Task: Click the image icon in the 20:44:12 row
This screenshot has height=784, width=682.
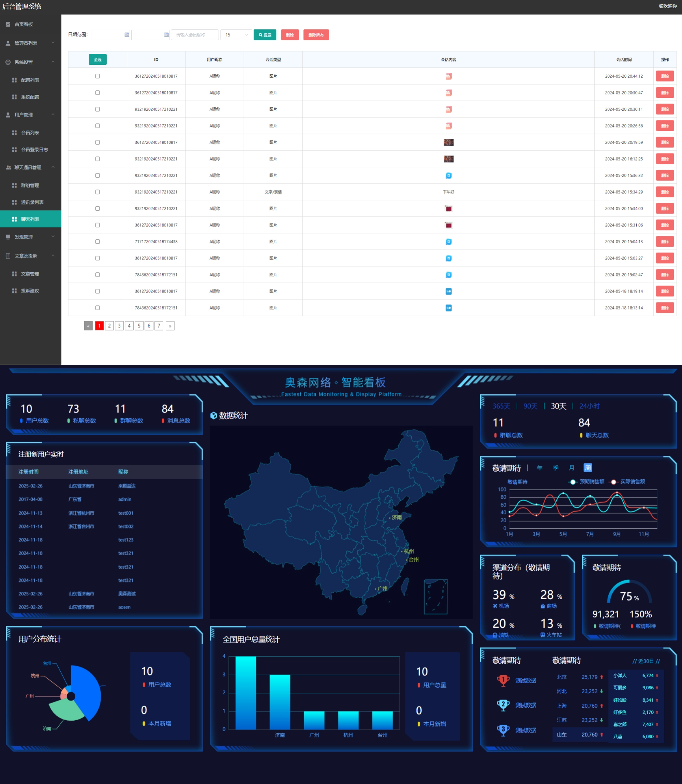Action: (448, 76)
